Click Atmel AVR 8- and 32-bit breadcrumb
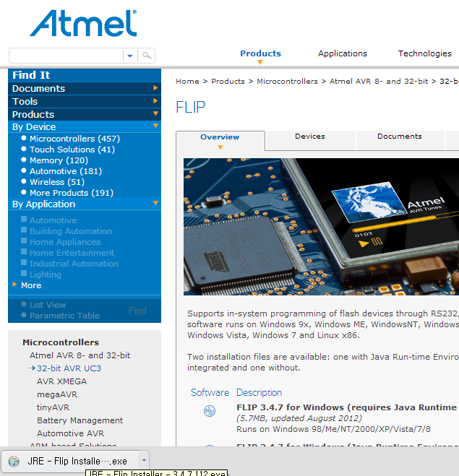The width and height of the screenshot is (459, 476). coord(379,82)
